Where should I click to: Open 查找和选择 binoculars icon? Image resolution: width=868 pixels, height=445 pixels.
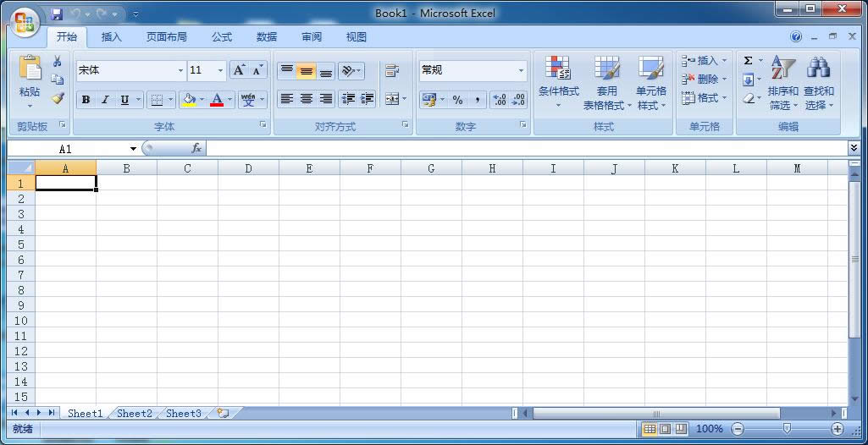(818, 82)
